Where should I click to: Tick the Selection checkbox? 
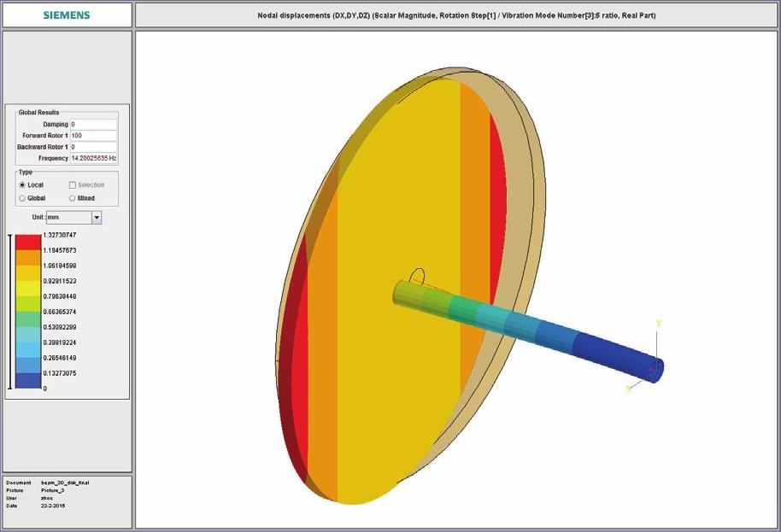click(72, 184)
